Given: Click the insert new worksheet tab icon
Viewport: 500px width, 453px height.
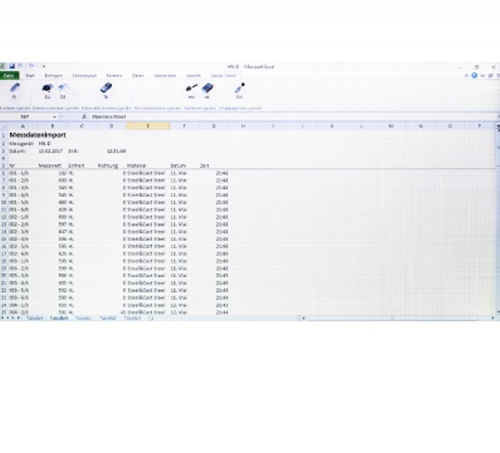Looking at the screenshot, I should [x=151, y=318].
